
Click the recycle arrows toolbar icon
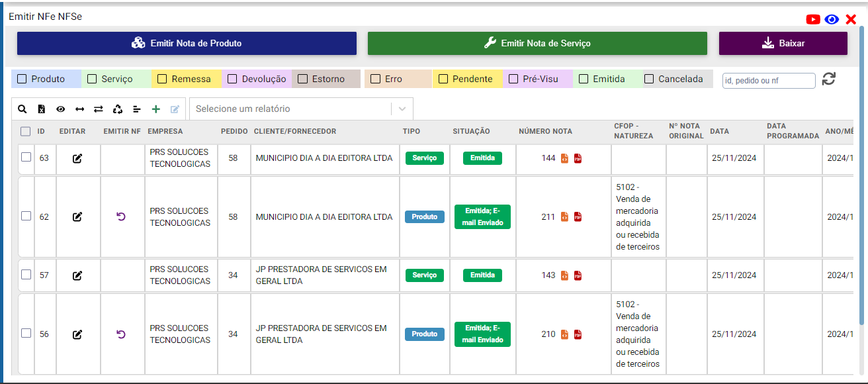pos(118,109)
